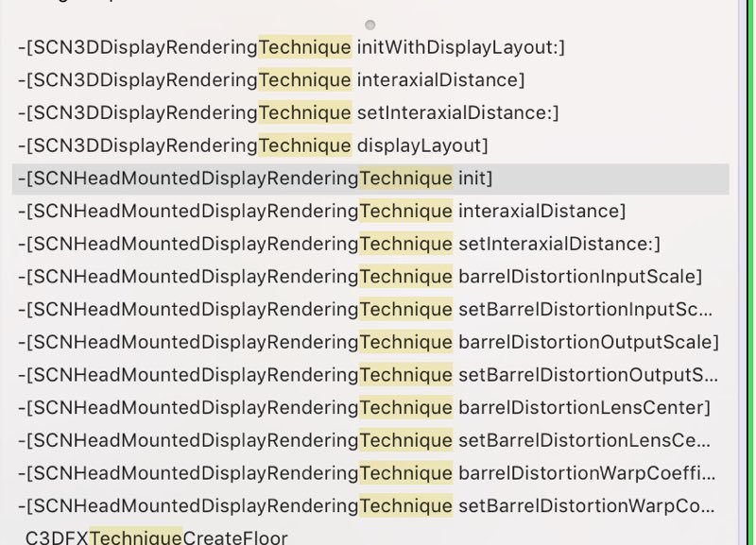Image resolution: width=756 pixels, height=545 pixels.
Task: Select the setBarrelDistortionInputSc… row
Action: [370, 310]
